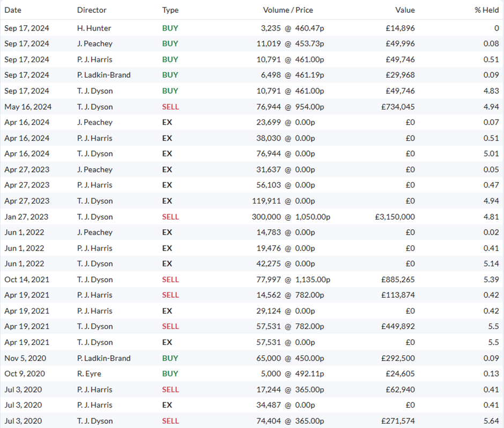Click the % Held column header
The width and height of the screenshot is (504, 428).
[487, 10]
